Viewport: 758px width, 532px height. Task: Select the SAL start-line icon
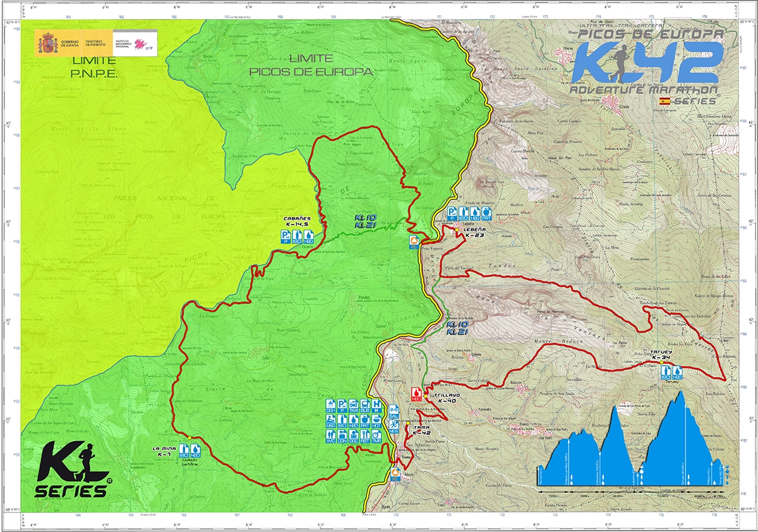(394, 413)
